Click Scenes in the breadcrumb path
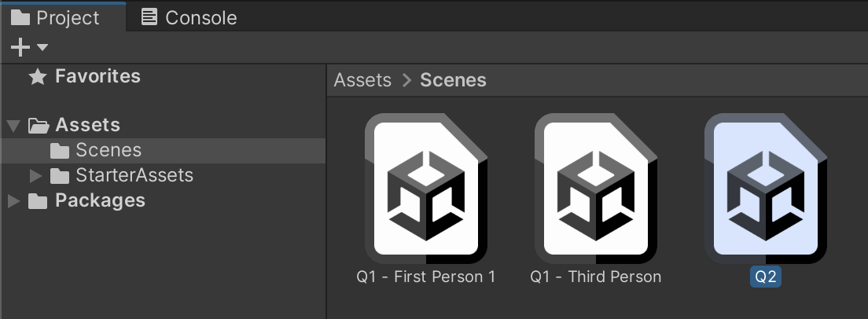This screenshot has height=319, width=868. [x=453, y=80]
